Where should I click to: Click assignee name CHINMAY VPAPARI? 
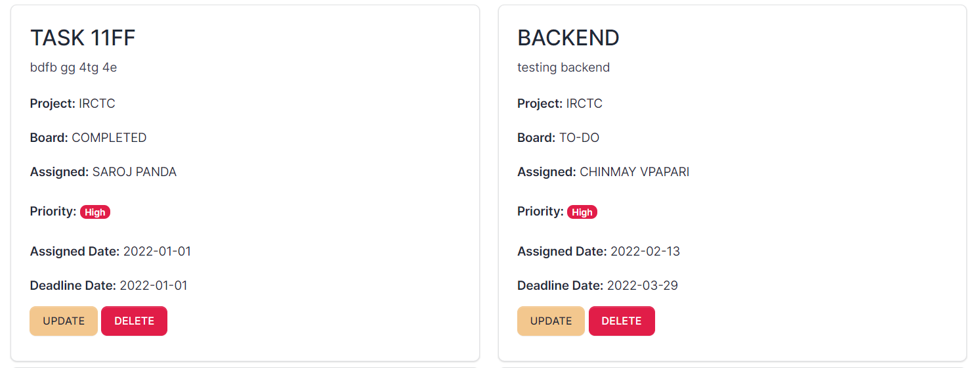click(635, 172)
